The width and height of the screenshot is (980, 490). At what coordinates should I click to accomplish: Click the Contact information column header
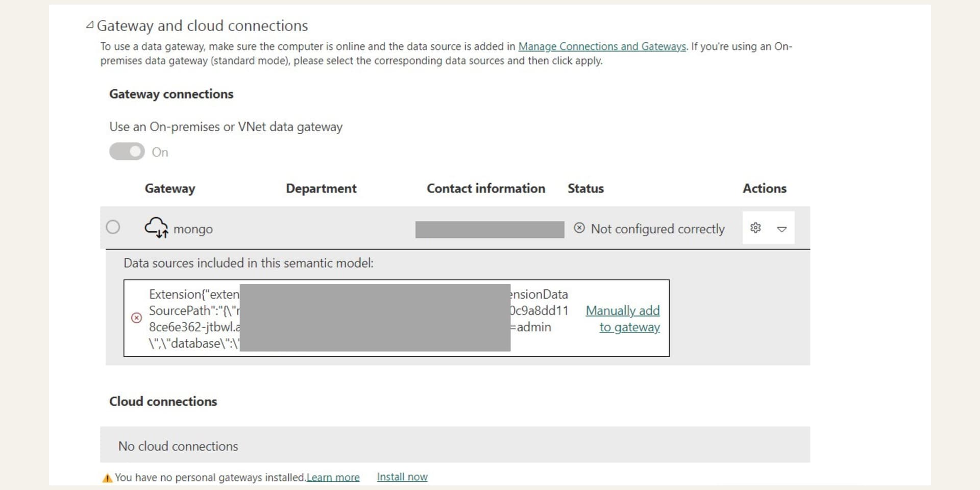pyautogui.click(x=485, y=188)
